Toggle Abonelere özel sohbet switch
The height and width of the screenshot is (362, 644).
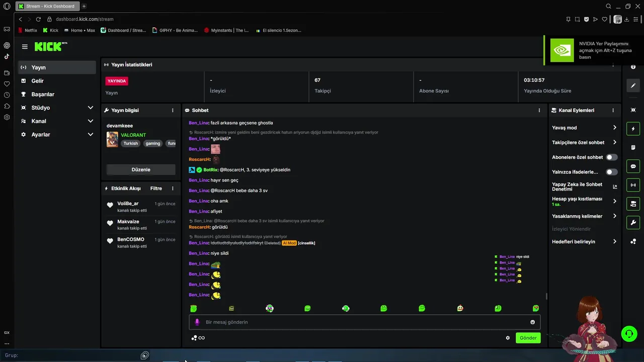coord(611,157)
